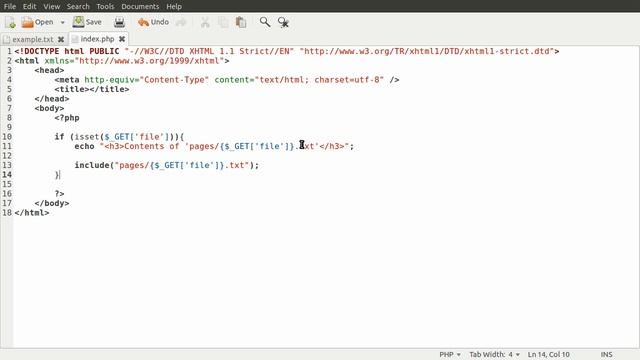Open the Edit menu

coord(29,7)
